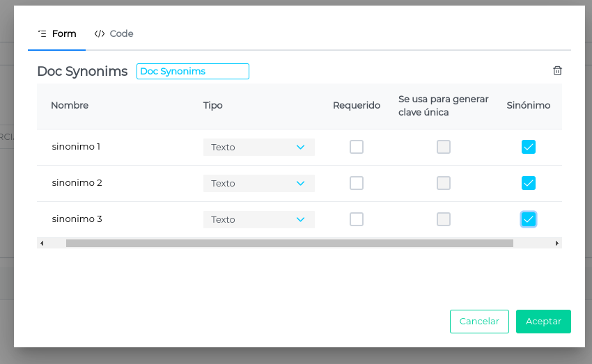The width and height of the screenshot is (592, 364).
Task: Toggle Requerido checkbox for sinonimo 1
Action: click(x=357, y=147)
